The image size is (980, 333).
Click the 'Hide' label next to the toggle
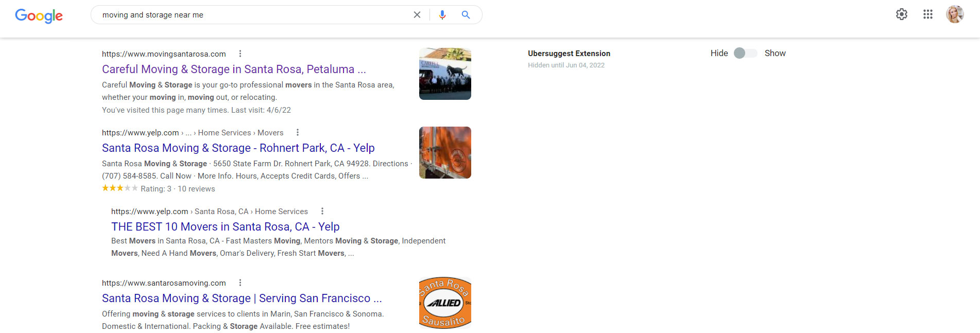click(719, 53)
